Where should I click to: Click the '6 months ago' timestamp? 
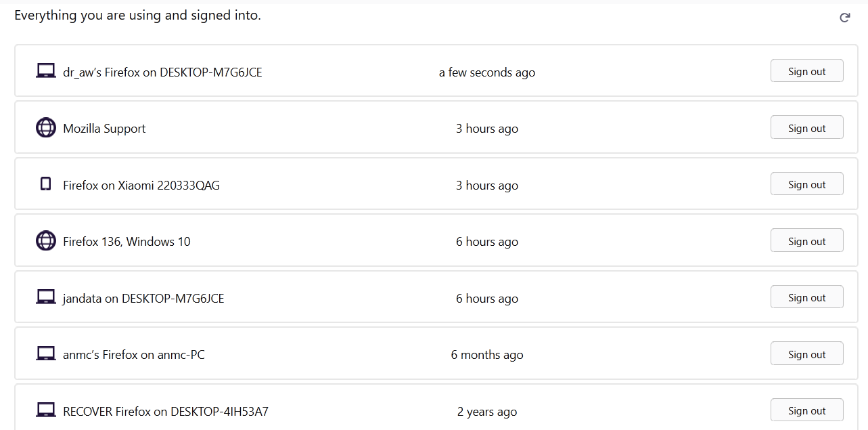[x=487, y=355]
